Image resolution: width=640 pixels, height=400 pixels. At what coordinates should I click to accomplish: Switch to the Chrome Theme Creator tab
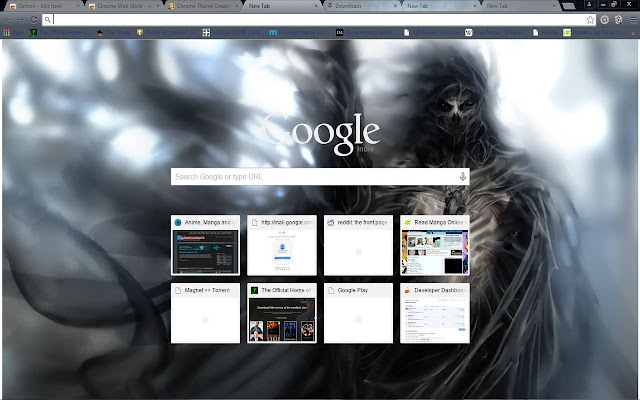tap(202, 6)
